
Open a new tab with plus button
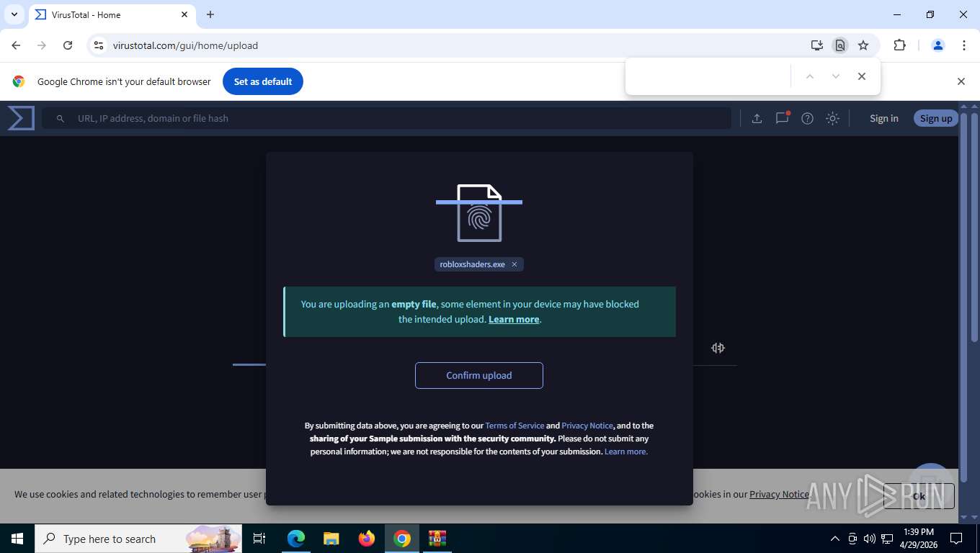[210, 14]
